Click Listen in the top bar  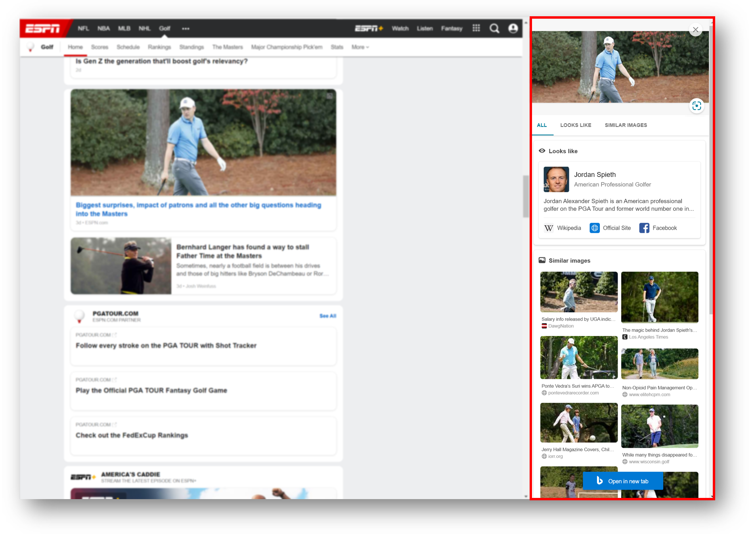pos(425,29)
